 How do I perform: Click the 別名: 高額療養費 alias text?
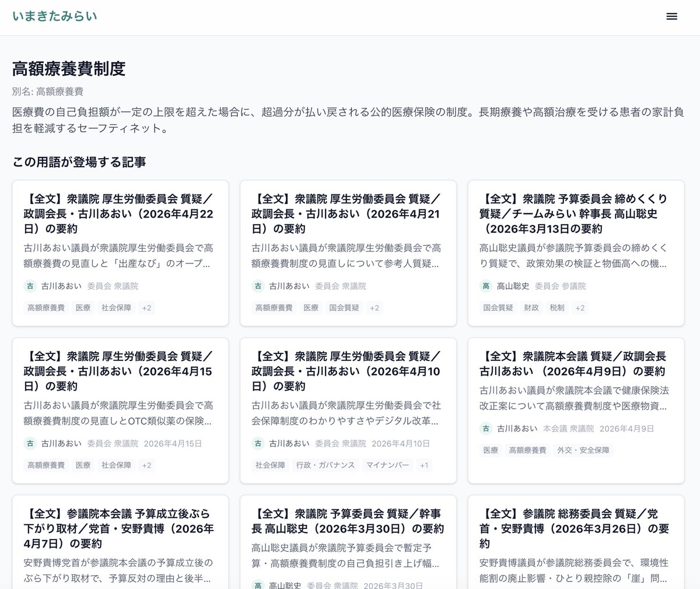[48, 92]
